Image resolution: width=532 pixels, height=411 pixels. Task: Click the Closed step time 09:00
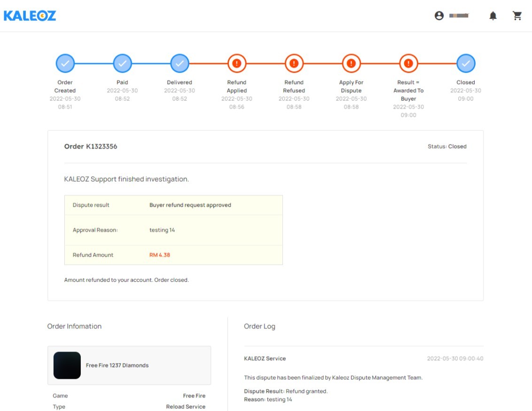pos(466,99)
